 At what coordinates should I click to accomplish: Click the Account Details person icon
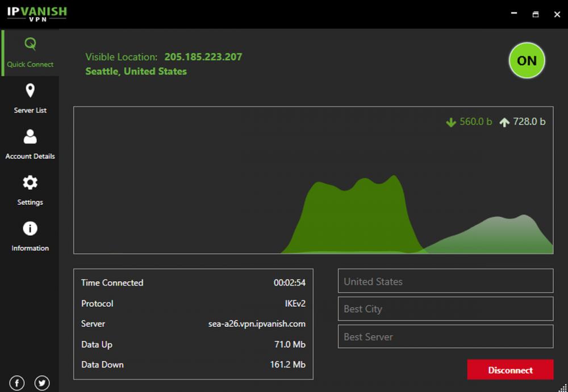30,137
